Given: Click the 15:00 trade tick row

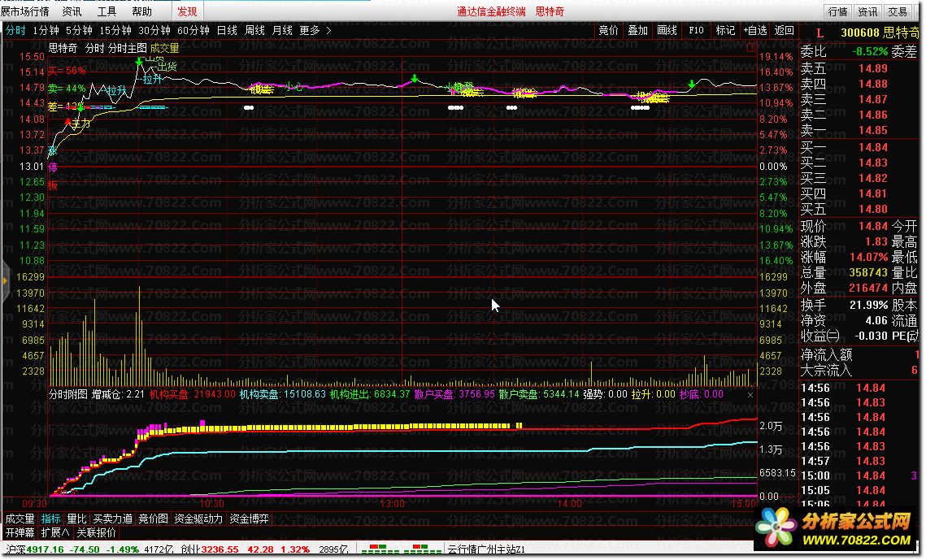Looking at the screenshot, I should (x=859, y=476).
